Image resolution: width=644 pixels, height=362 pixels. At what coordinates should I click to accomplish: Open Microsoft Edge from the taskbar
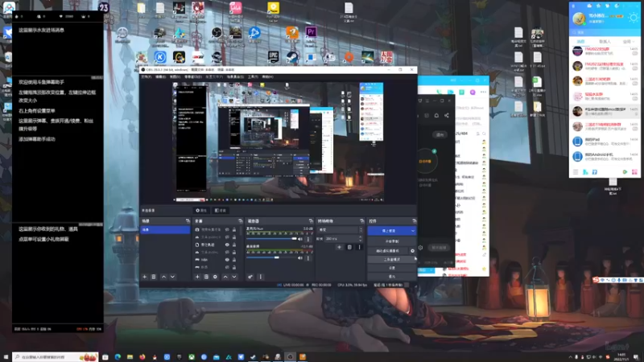tap(118, 357)
